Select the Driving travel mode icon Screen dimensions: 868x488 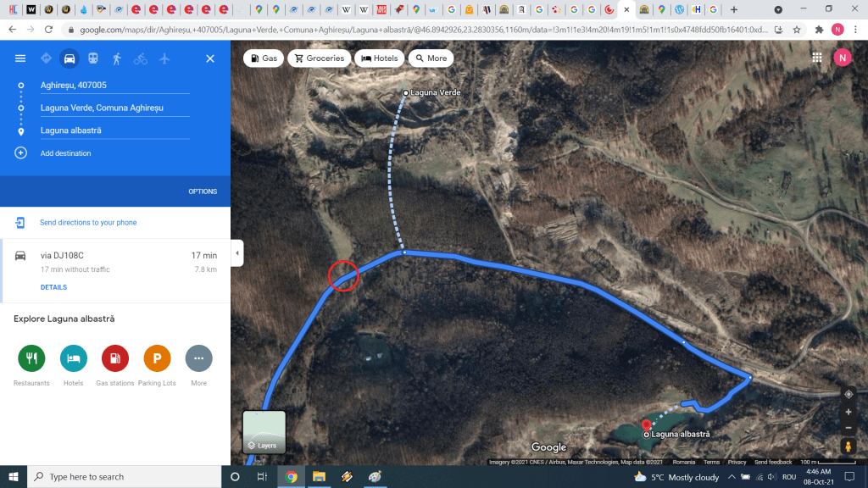(x=70, y=58)
